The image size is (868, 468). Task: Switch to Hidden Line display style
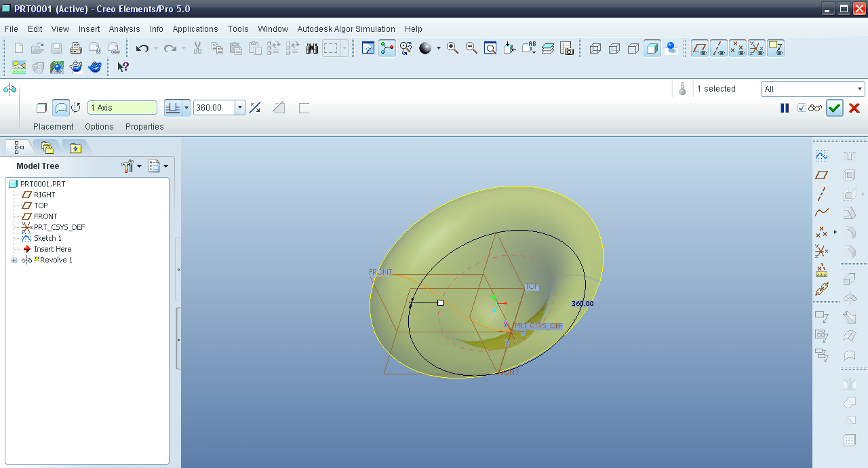coord(614,48)
